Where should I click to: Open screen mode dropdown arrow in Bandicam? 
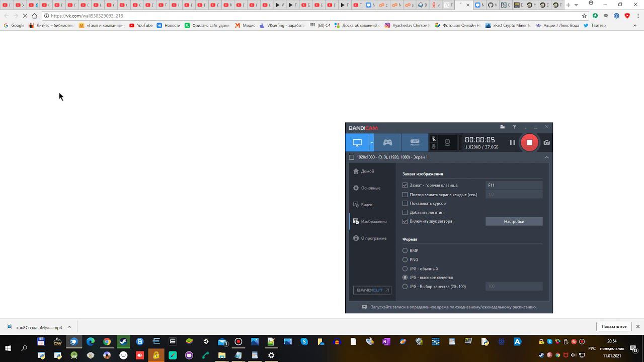(371, 142)
